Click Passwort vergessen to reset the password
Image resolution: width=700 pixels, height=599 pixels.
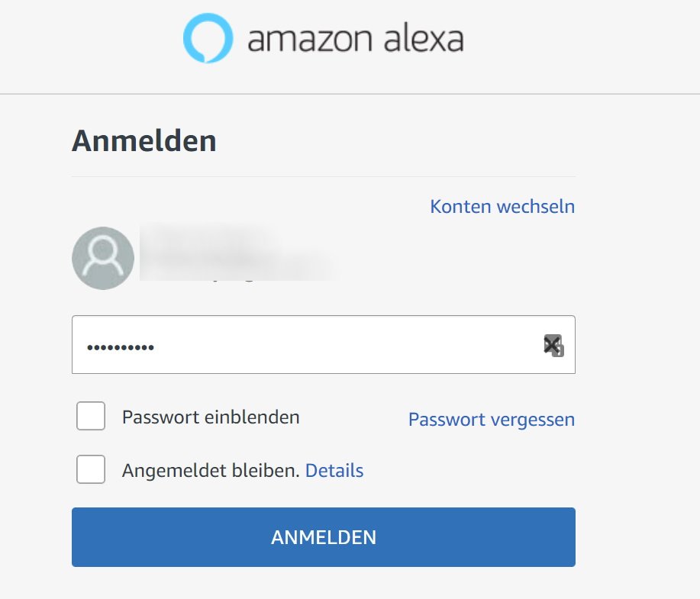click(x=492, y=419)
